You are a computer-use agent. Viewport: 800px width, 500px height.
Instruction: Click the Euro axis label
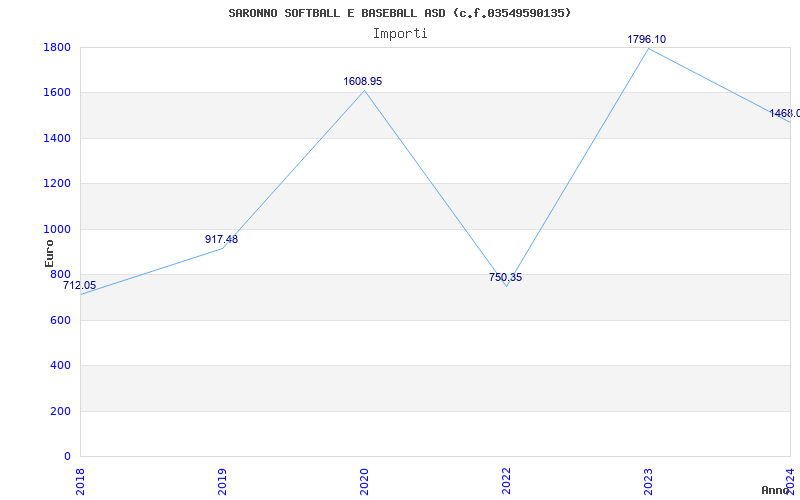49,253
